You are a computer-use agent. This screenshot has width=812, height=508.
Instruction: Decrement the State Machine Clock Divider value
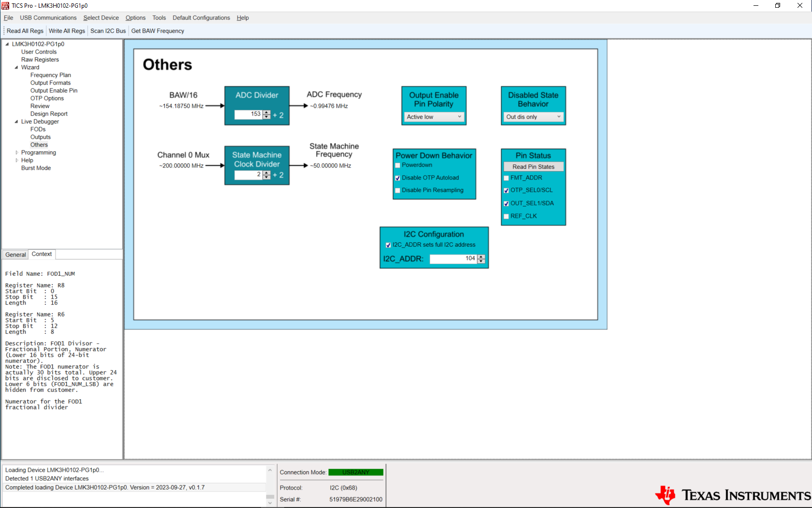[x=266, y=177]
